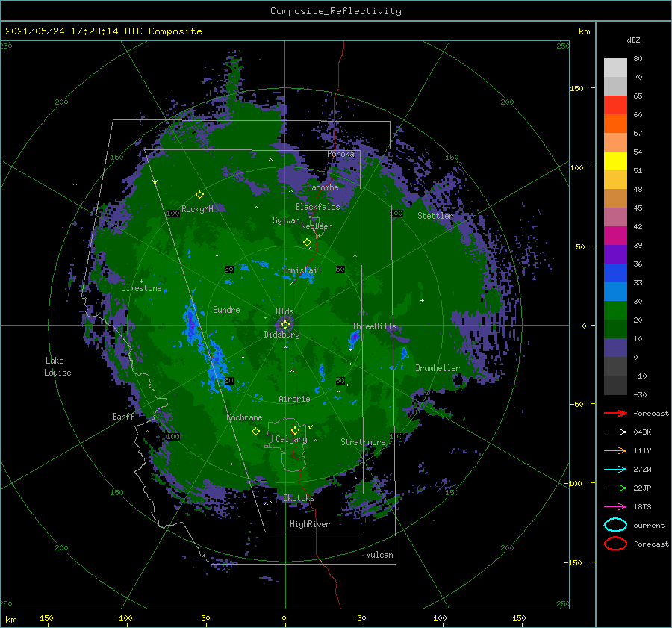672x628 pixels.
Task: Click the Airdrie label
Action: coord(294,399)
